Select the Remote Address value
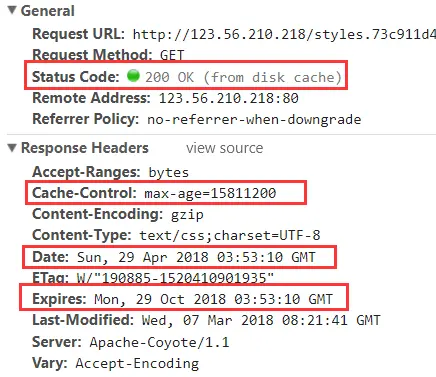436x377 pixels. [229, 98]
